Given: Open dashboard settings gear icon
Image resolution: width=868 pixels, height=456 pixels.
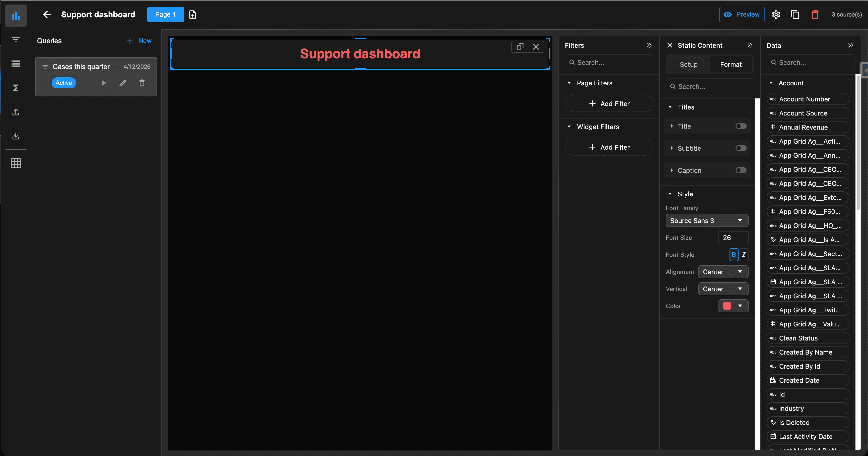Looking at the screenshot, I should click(x=776, y=15).
